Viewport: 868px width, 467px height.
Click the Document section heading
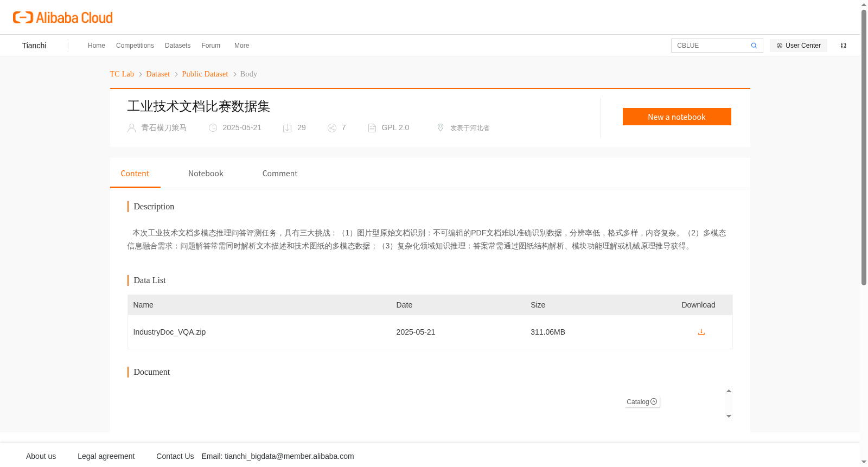click(x=152, y=372)
